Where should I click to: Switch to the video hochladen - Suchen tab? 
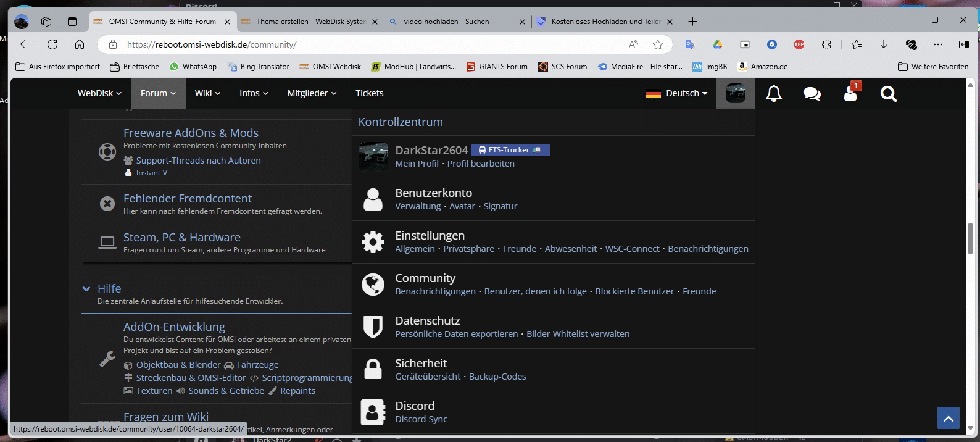pos(446,22)
